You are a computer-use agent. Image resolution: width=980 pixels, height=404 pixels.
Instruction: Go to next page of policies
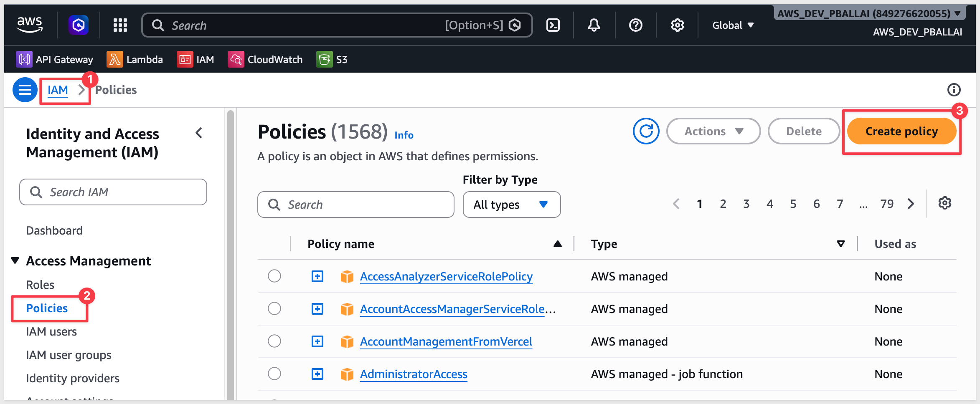click(x=911, y=204)
